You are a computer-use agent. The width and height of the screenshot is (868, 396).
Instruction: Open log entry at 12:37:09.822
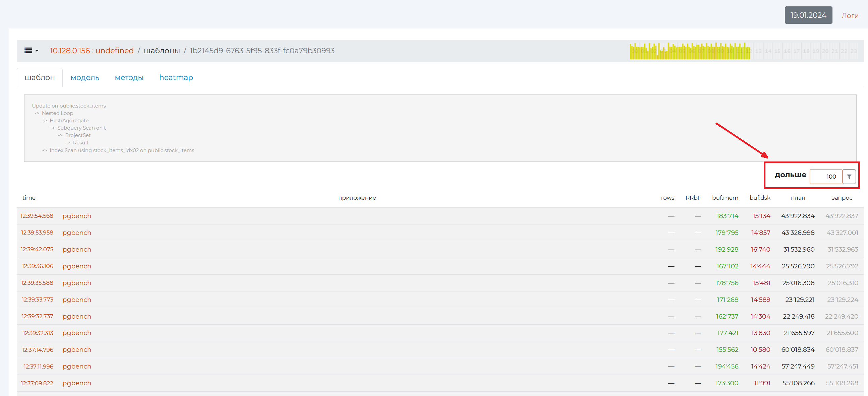click(37, 383)
